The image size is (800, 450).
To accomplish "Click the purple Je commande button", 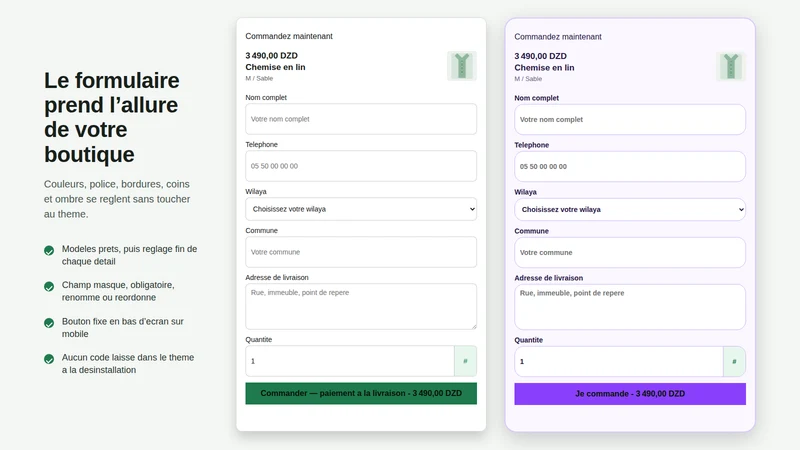I will click(x=630, y=394).
